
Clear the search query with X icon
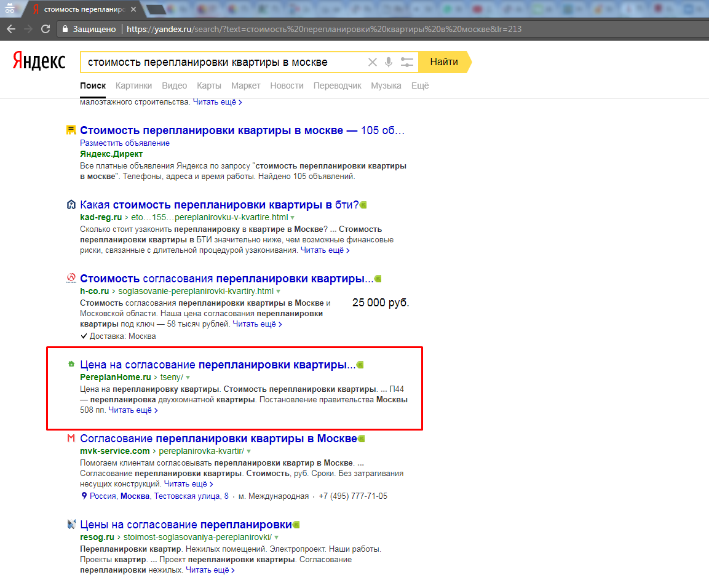pos(372,62)
